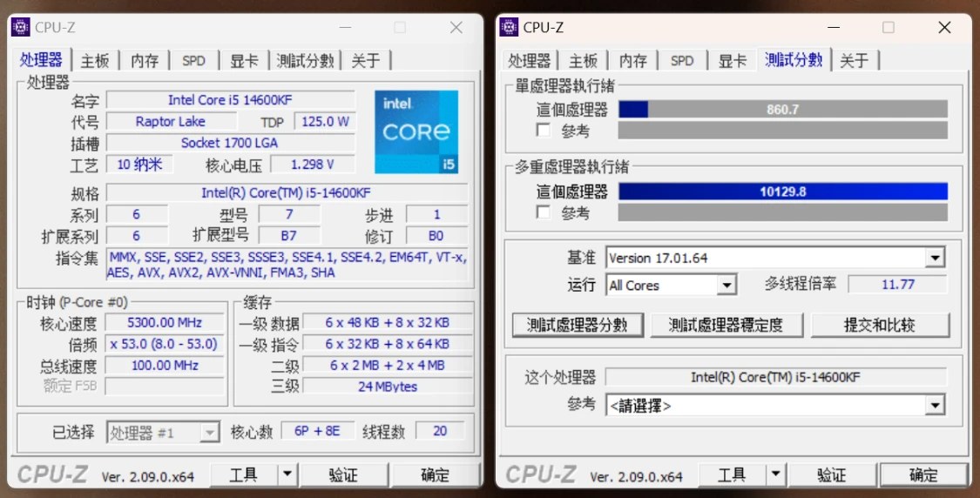Click bus speed value 100.00 MHz
980x498 pixels.
point(165,365)
